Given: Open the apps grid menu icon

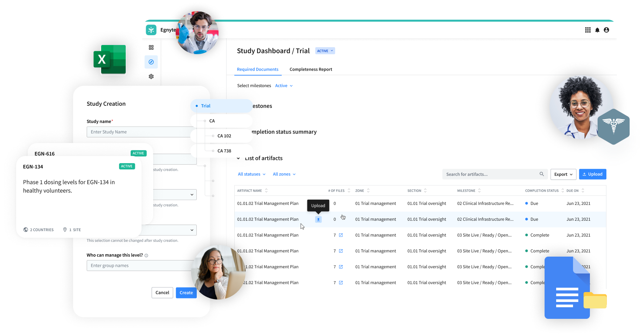Looking at the screenshot, I should pyautogui.click(x=588, y=30).
